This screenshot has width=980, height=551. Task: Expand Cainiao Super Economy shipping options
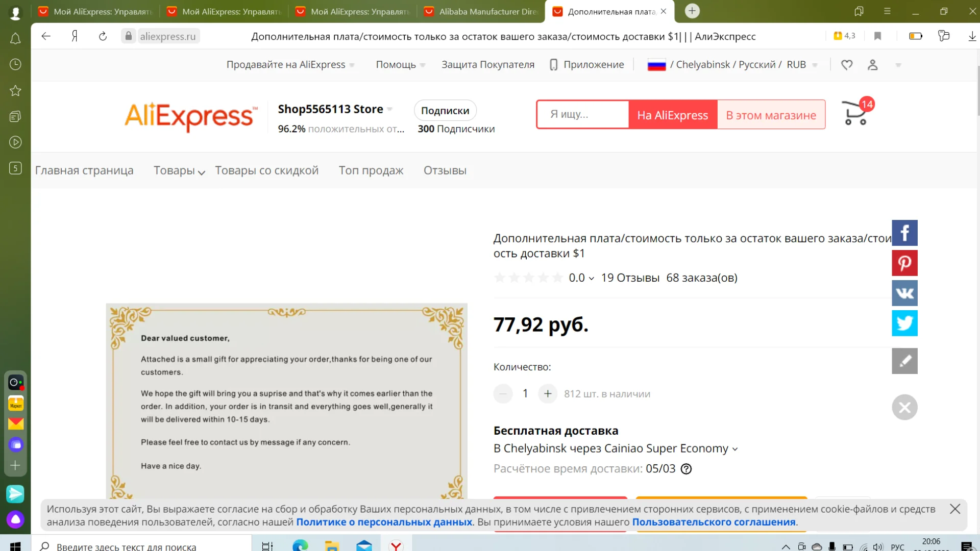coord(735,449)
